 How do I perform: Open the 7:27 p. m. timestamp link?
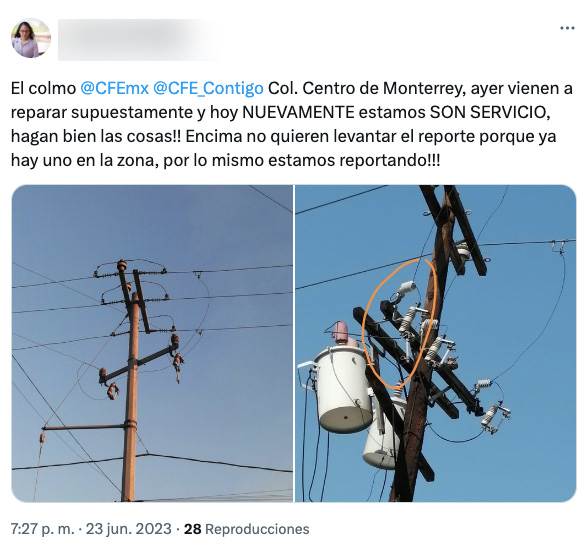pos(43,529)
